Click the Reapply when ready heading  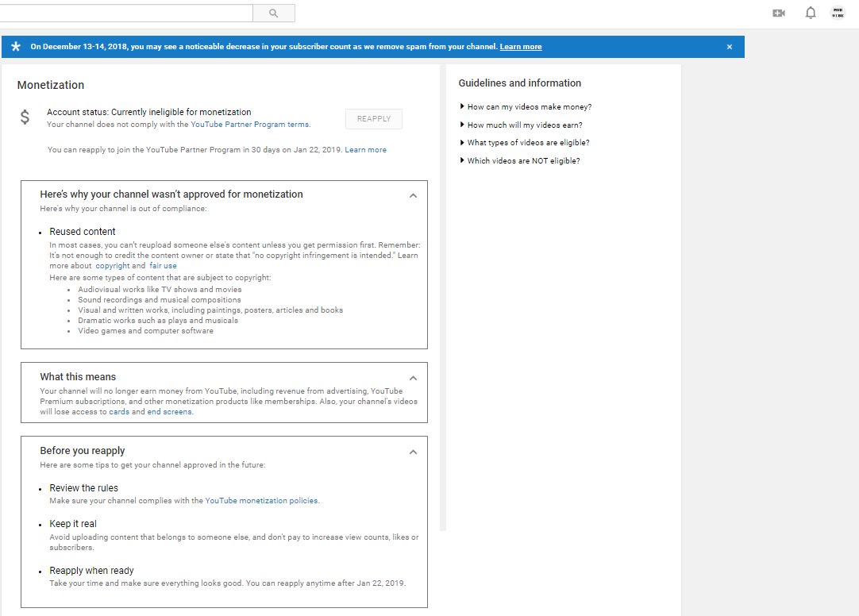point(91,571)
